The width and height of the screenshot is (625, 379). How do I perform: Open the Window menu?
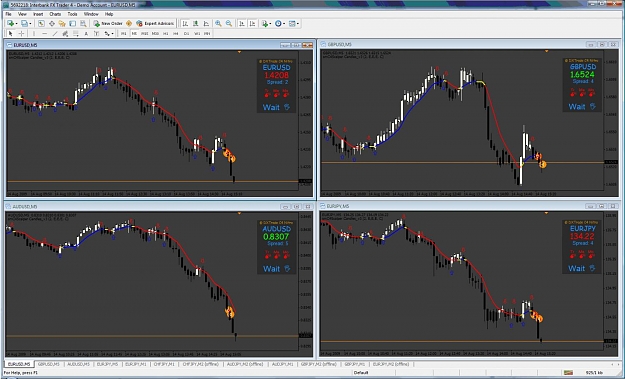(x=91, y=14)
